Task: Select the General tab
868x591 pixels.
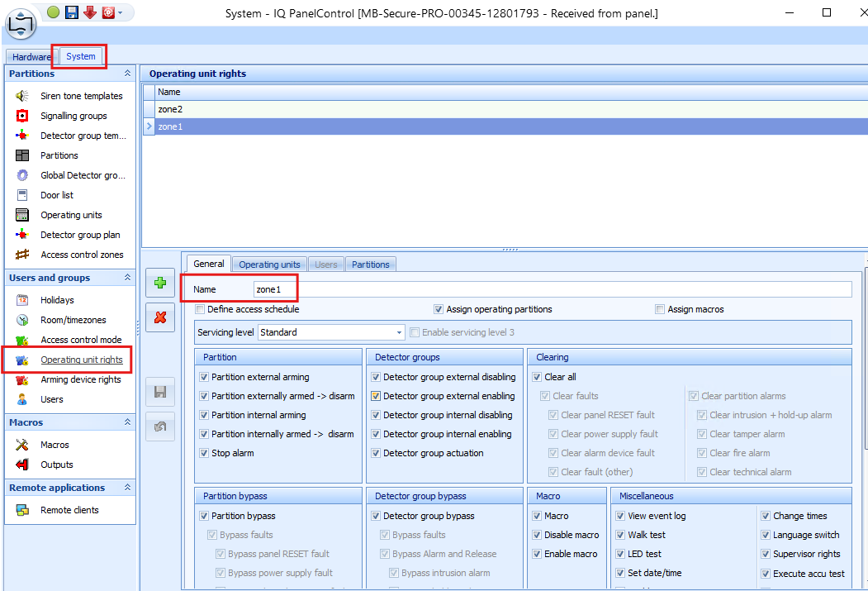Action: tap(209, 264)
